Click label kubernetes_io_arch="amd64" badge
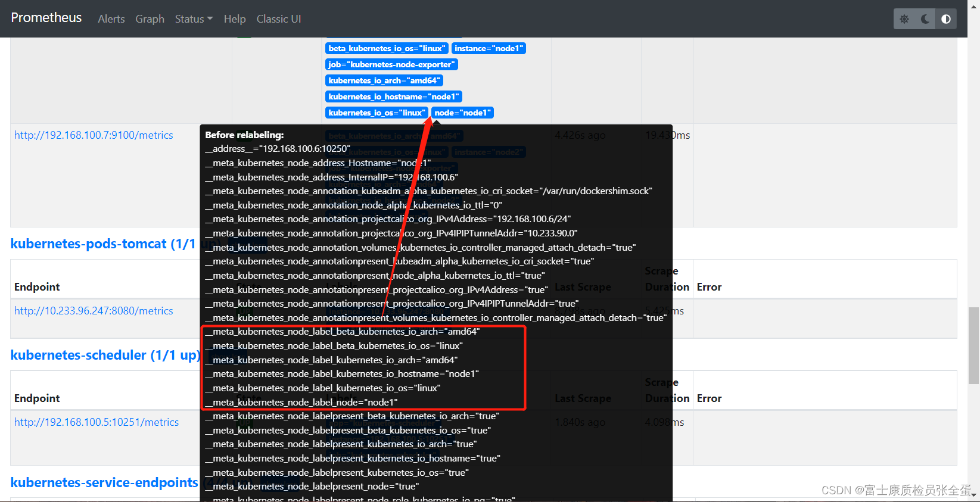The image size is (980, 502). (x=384, y=80)
